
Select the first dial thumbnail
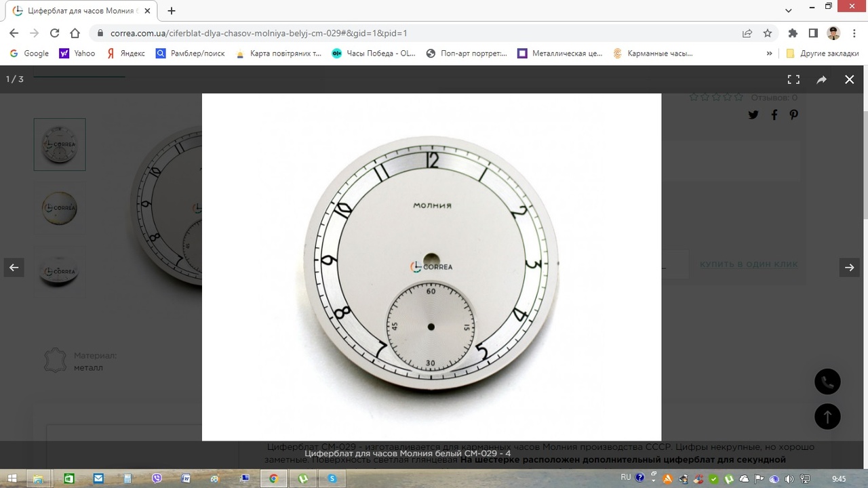tap(60, 144)
